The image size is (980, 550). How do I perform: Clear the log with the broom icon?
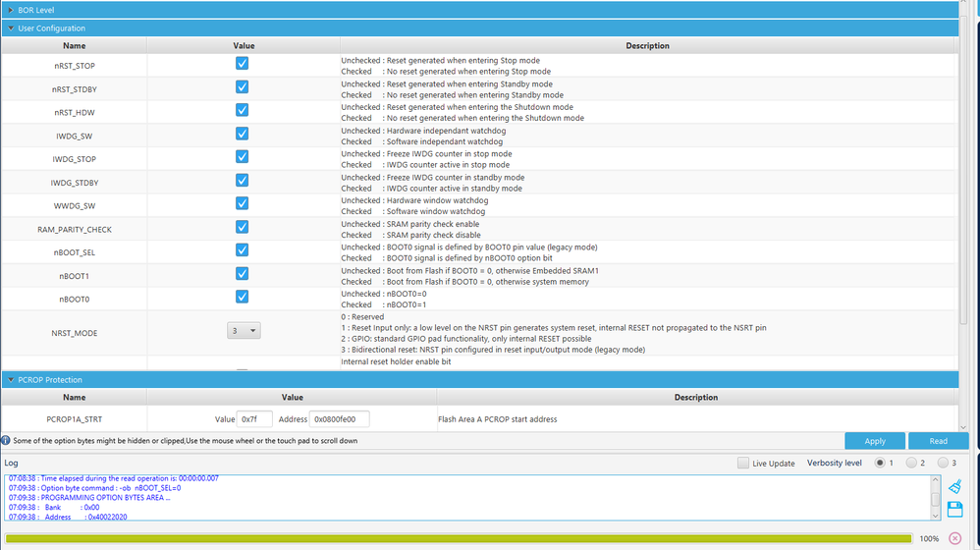point(954,486)
